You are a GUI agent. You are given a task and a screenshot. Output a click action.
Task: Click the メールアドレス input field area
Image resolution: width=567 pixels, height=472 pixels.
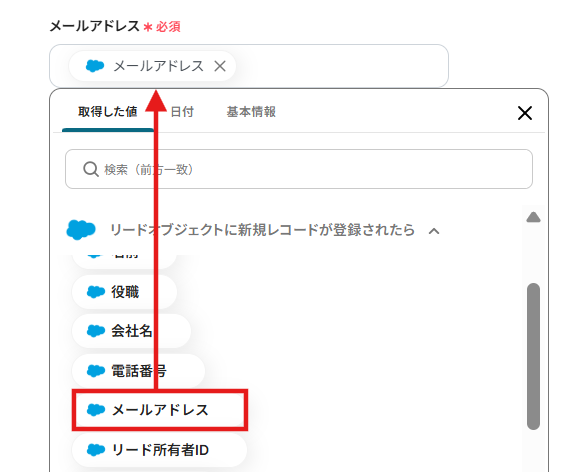coord(249,66)
